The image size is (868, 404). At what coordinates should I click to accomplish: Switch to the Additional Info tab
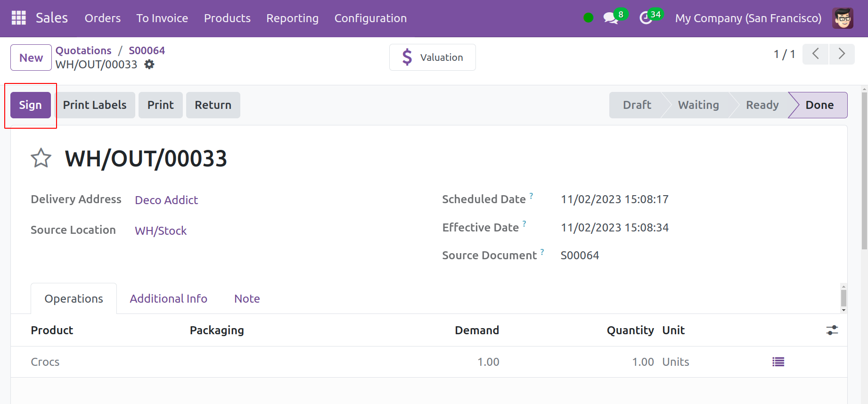tap(168, 299)
